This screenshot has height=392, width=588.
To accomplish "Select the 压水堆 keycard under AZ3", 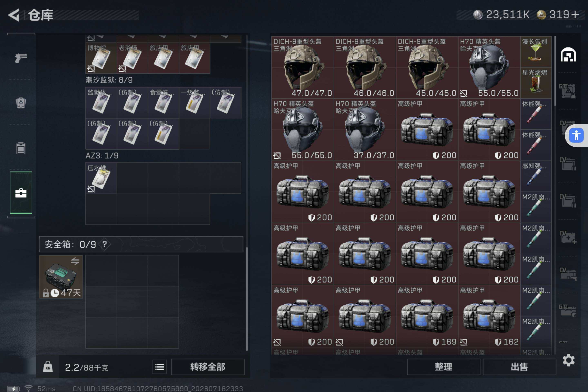I will [101, 178].
